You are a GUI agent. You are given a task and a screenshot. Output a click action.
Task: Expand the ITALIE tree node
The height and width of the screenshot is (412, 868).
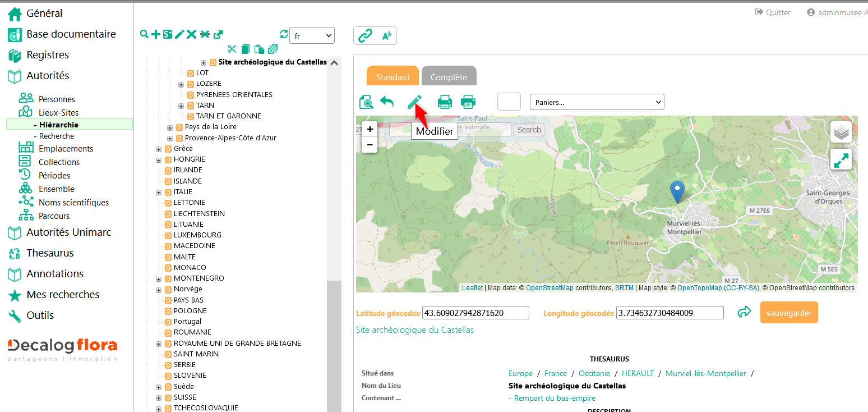[x=159, y=192]
